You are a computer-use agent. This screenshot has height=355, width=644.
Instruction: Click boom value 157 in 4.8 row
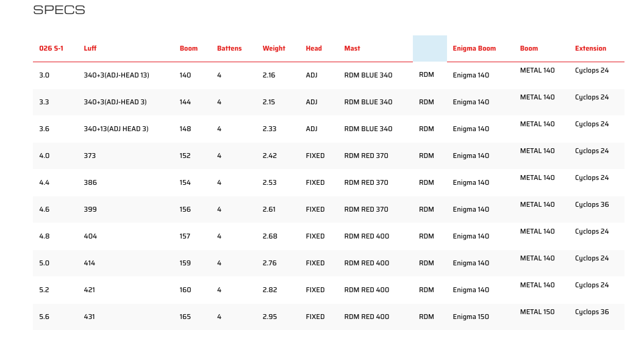coord(185,236)
